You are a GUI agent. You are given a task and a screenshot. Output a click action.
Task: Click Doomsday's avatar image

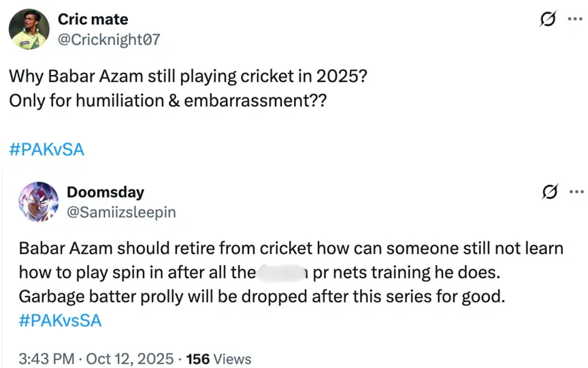(38, 201)
